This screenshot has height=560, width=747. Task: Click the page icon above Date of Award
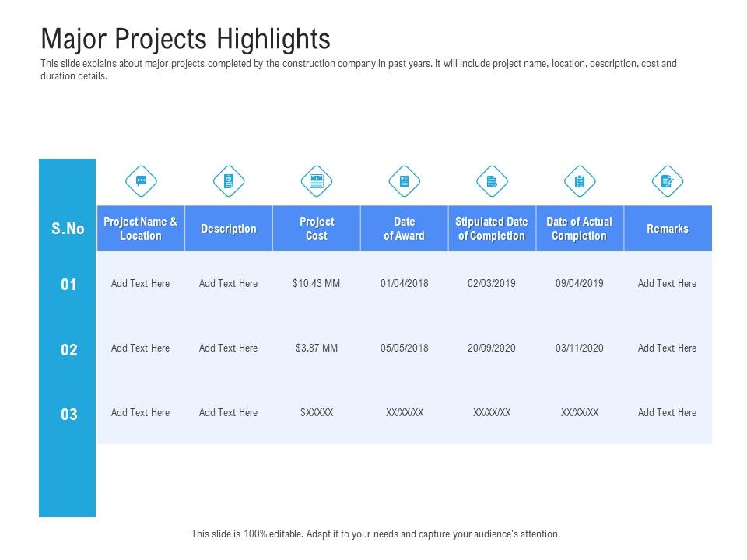pyautogui.click(x=405, y=181)
